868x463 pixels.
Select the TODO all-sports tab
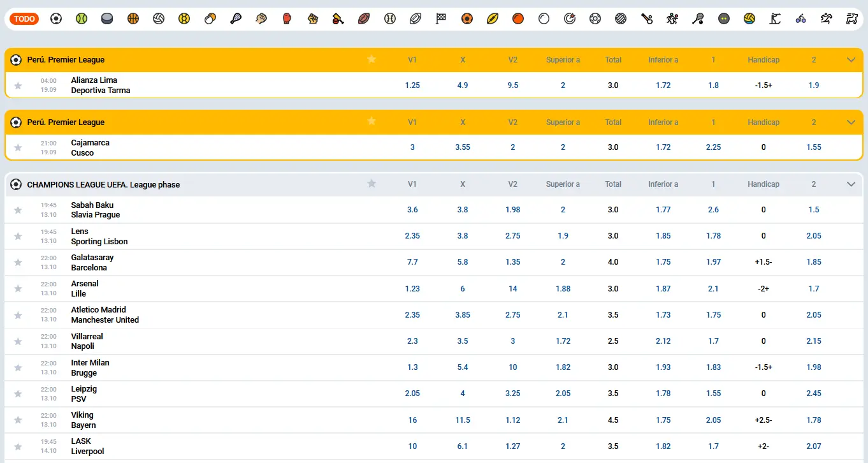pyautogui.click(x=24, y=19)
